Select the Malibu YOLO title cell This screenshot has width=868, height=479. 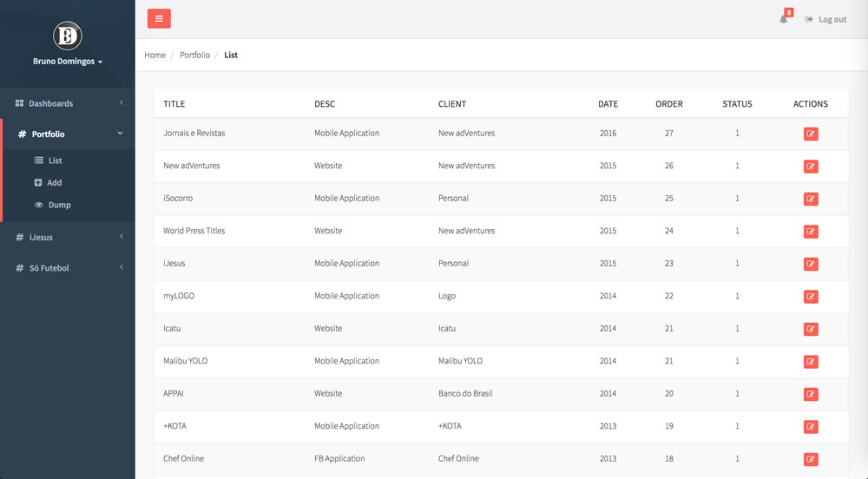(185, 361)
